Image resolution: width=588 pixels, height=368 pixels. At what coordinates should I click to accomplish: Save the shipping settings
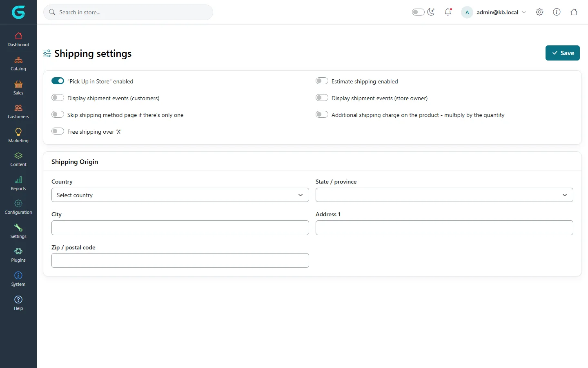(x=562, y=53)
